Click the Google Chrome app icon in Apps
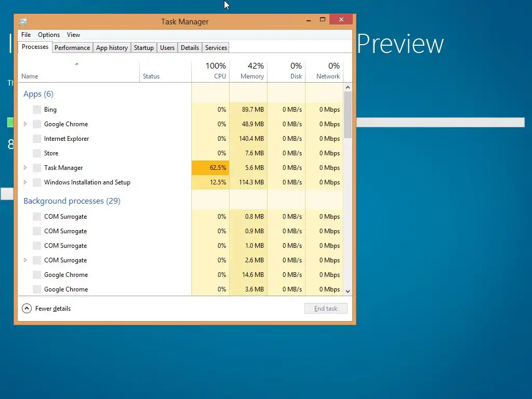532x399 pixels. tap(37, 124)
